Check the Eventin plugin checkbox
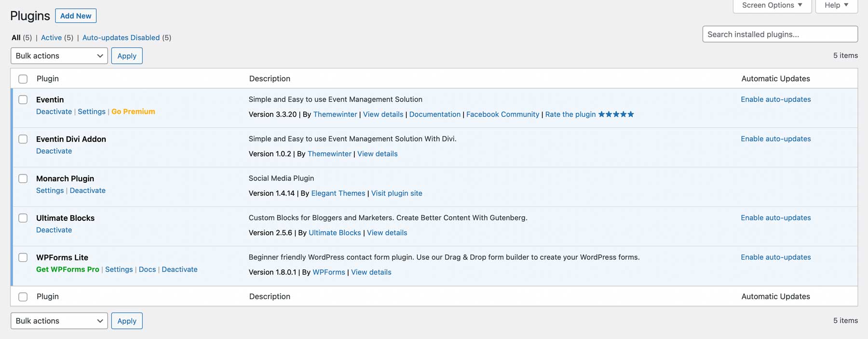This screenshot has height=339, width=868. click(23, 100)
